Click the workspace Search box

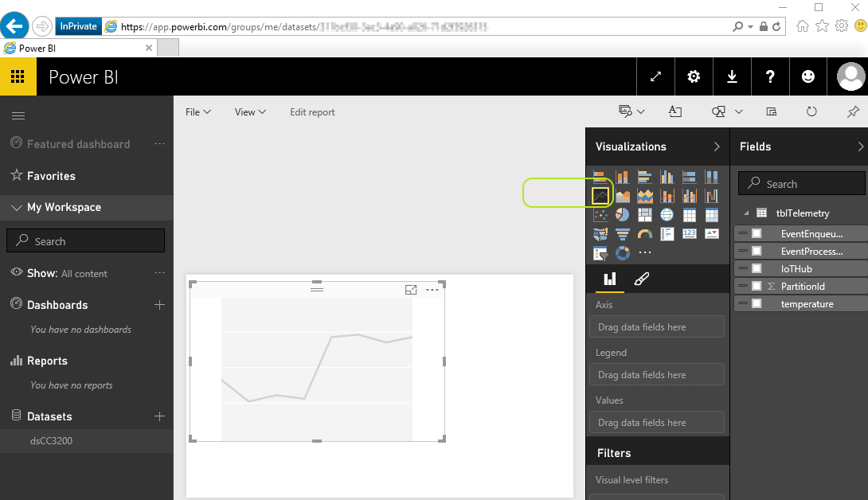click(86, 241)
